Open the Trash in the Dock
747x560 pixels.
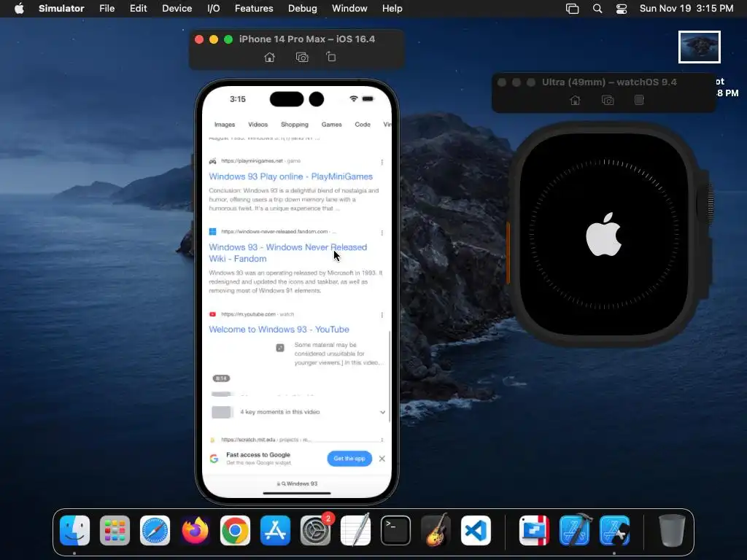pyautogui.click(x=672, y=530)
